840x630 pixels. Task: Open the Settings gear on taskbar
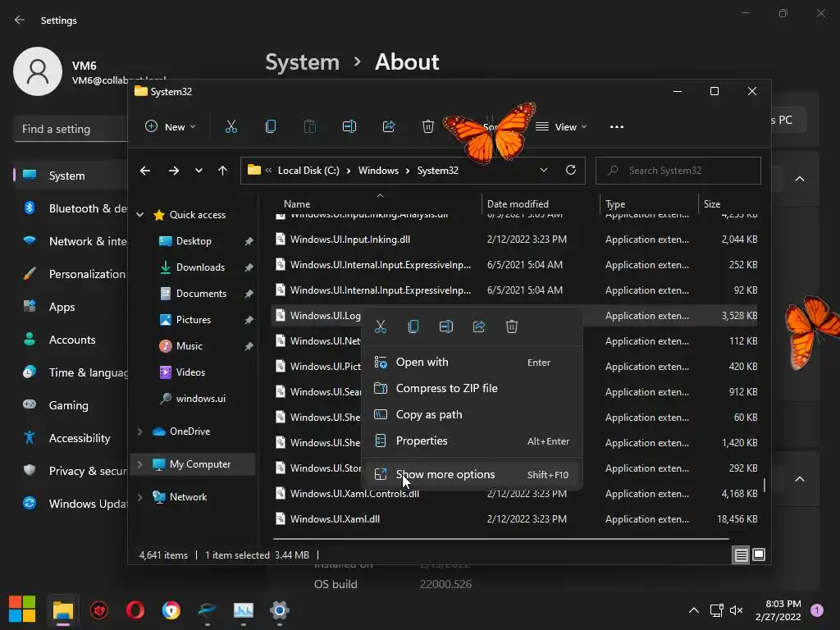pos(279,609)
